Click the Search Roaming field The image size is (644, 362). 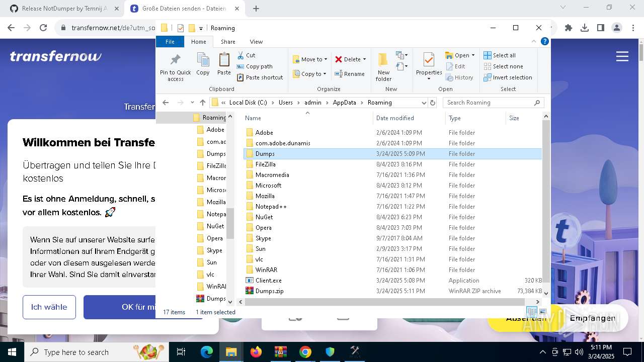click(x=493, y=103)
